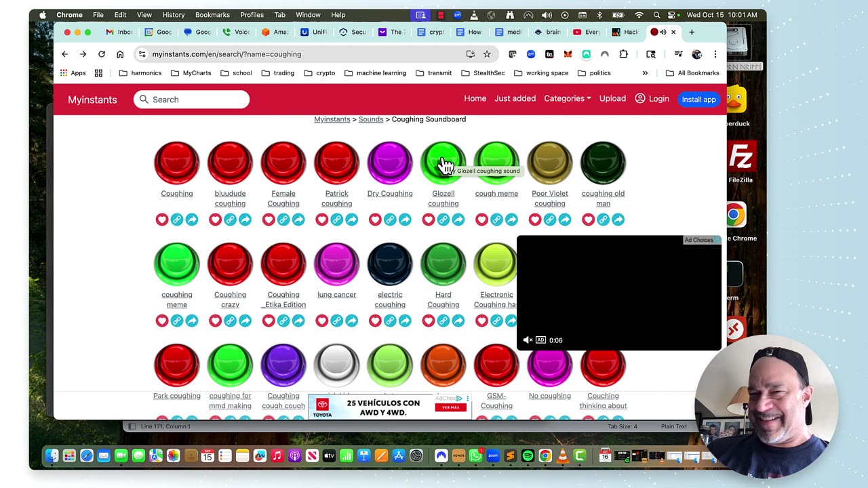Play the dark electric coughing button
The image size is (868, 488).
click(x=390, y=264)
